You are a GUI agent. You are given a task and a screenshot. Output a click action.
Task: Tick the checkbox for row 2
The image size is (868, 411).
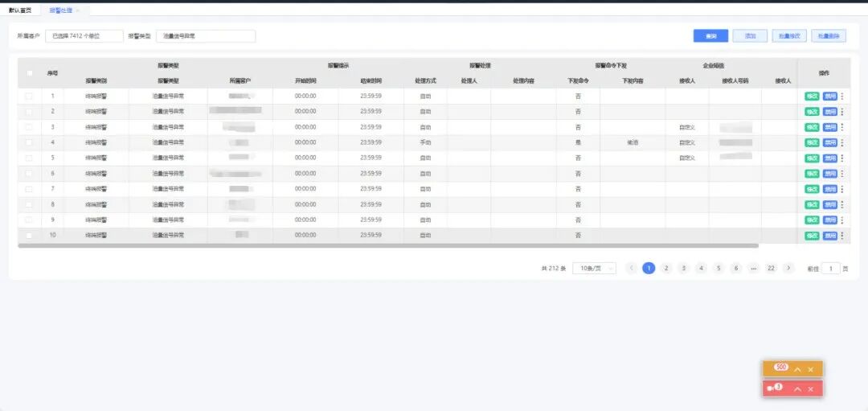[30, 112]
